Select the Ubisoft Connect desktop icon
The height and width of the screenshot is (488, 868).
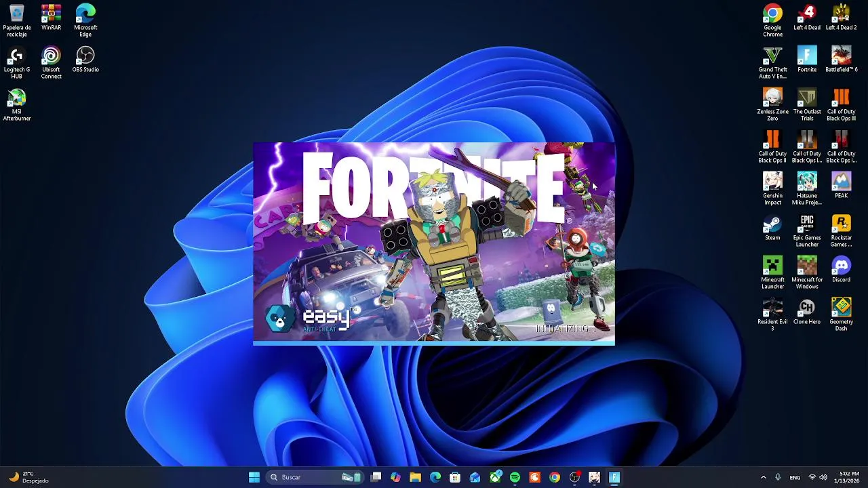tap(51, 62)
